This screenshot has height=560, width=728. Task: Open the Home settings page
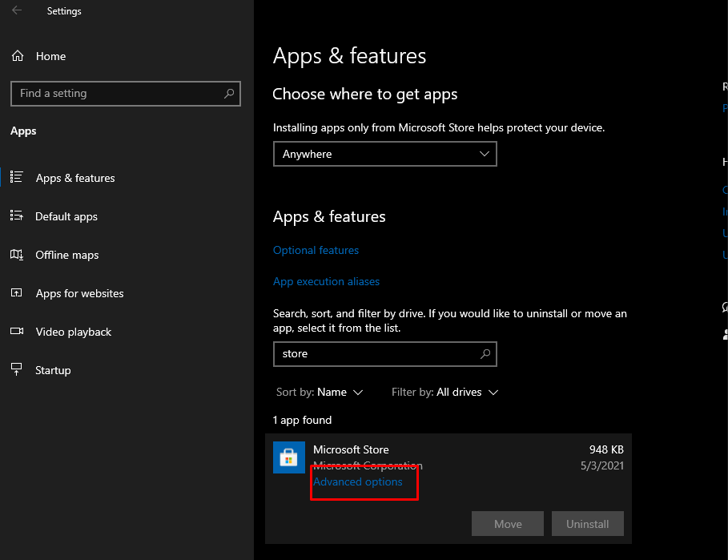pos(51,56)
